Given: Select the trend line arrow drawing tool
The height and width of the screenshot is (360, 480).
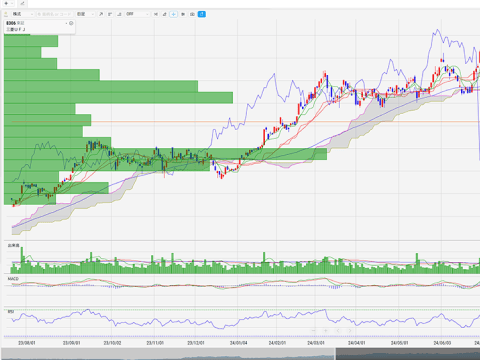Looking at the screenshot, I should click(x=101, y=14).
